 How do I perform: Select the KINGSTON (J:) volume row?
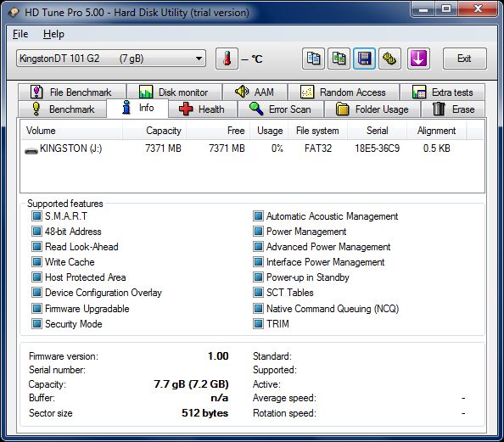252,148
